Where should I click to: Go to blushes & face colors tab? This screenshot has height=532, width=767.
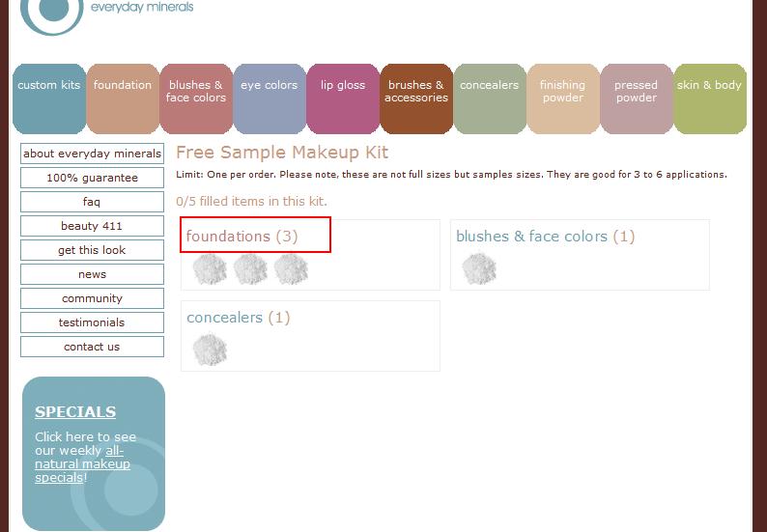pyautogui.click(x=196, y=98)
